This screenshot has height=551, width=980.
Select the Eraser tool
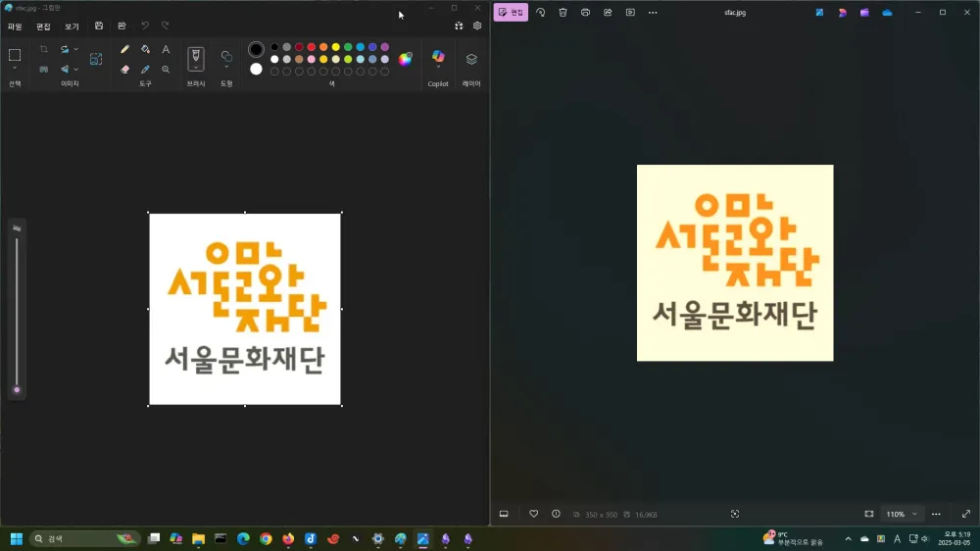pos(125,70)
